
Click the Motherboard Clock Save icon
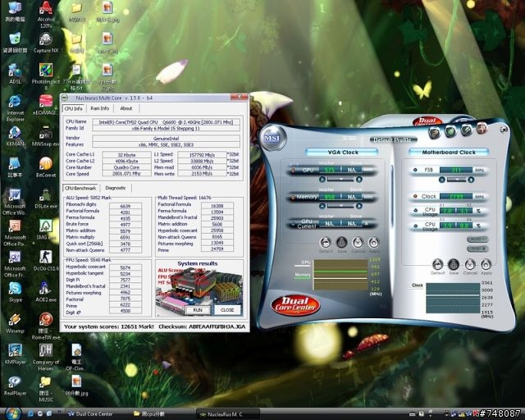pyautogui.click(x=454, y=264)
